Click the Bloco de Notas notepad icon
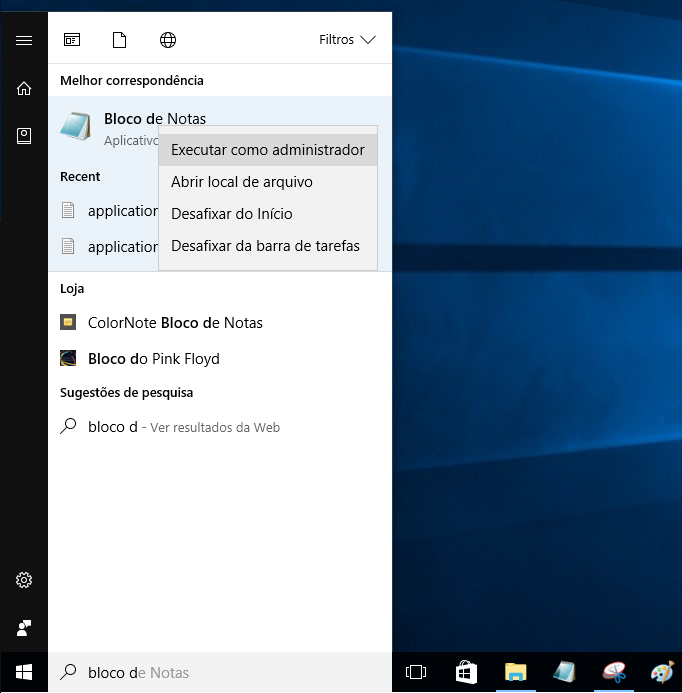Screen dimensions: 682x693 tap(76, 127)
